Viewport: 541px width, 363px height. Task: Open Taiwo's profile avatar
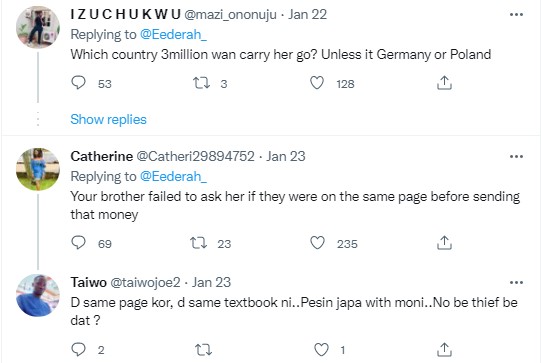coord(38,295)
